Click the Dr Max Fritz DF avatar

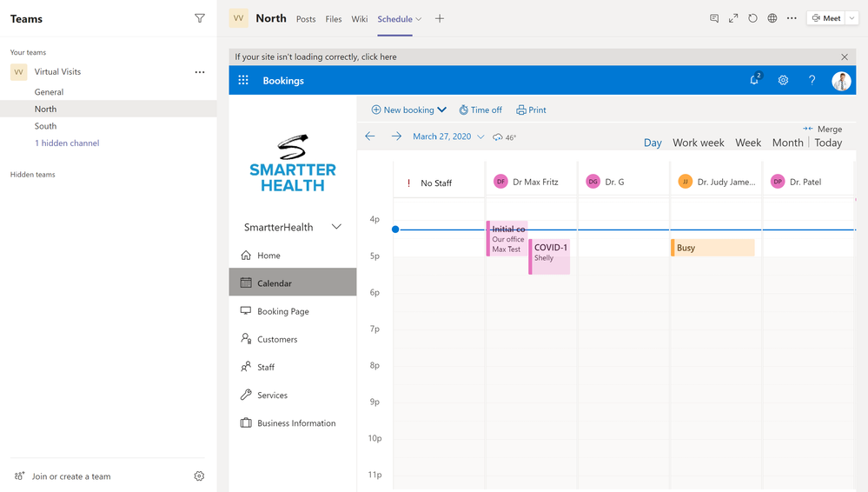(500, 182)
